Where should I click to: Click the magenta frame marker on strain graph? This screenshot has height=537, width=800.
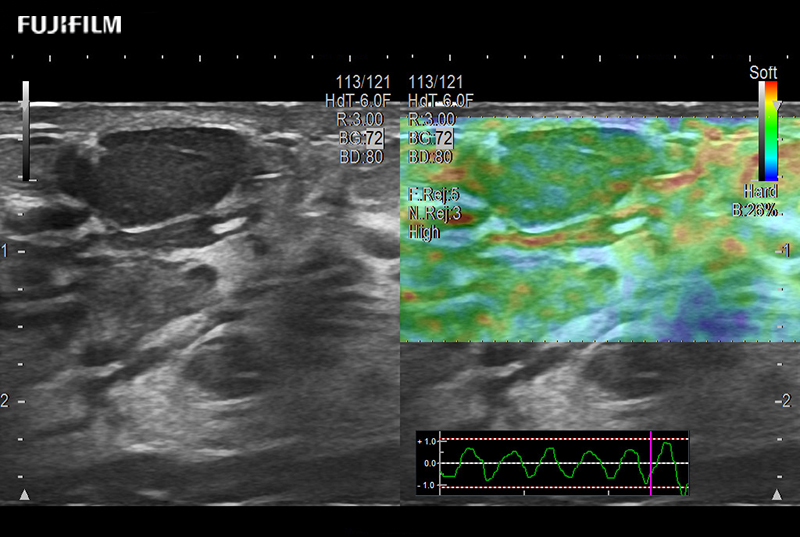651,463
